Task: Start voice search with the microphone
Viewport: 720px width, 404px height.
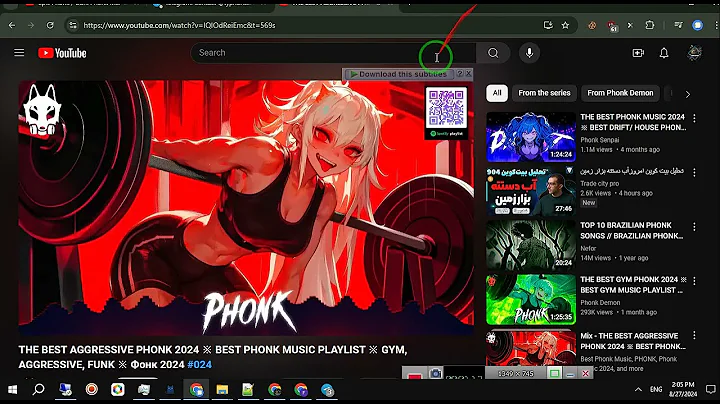Action: click(529, 53)
